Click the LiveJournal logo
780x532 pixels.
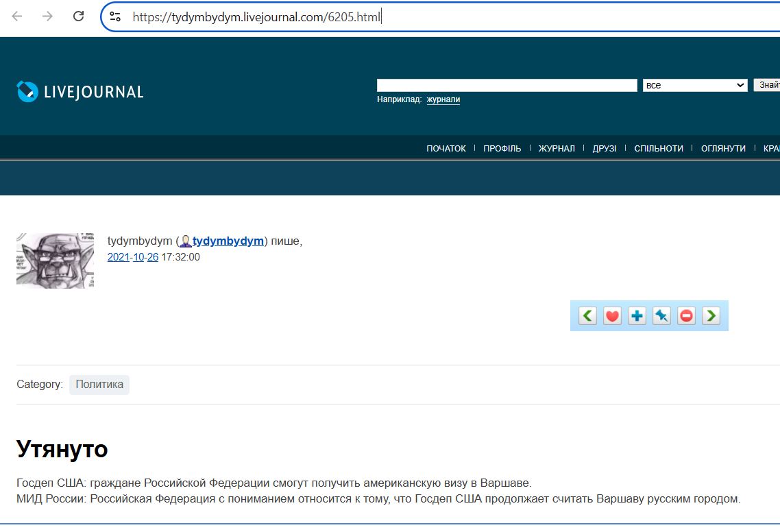80,92
